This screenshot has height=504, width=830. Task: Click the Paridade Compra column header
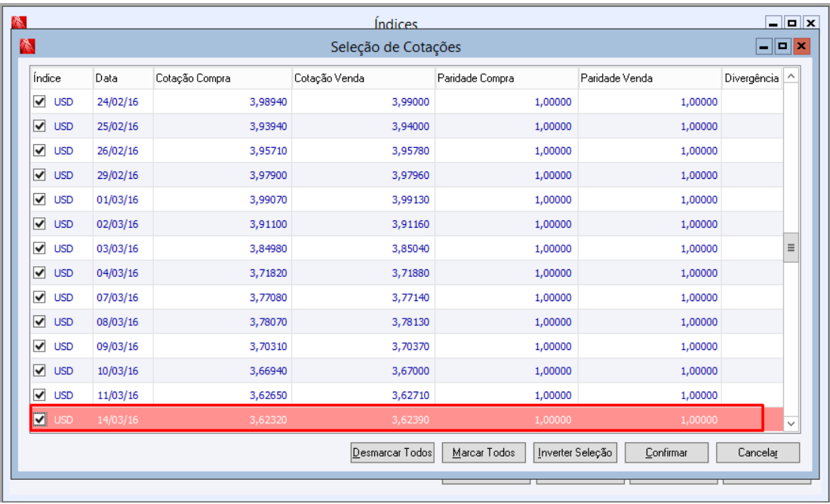pos(506,78)
